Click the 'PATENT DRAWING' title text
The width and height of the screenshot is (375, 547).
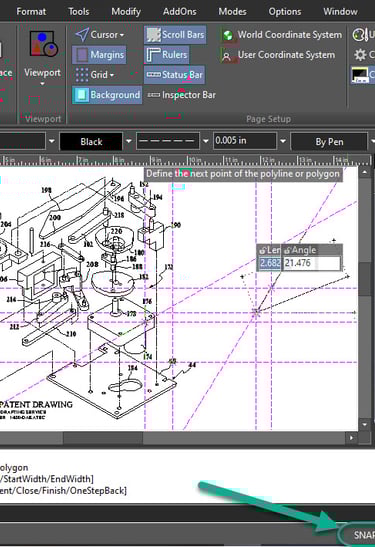(36, 404)
